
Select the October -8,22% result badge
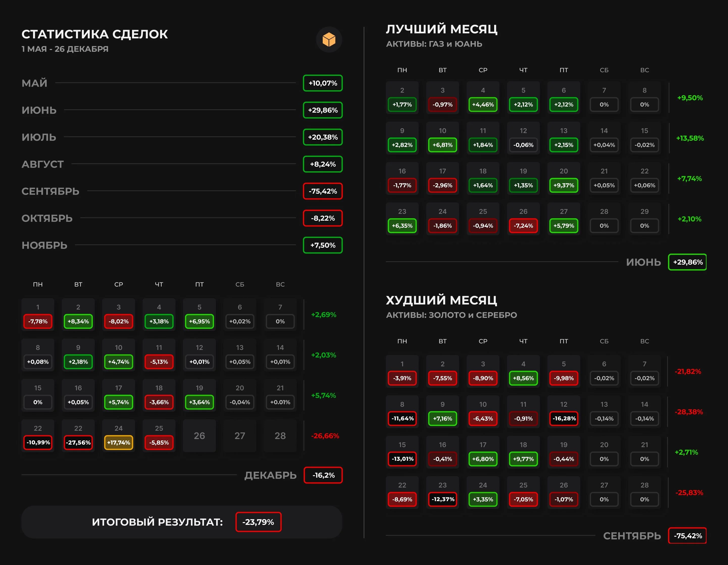[x=323, y=218]
